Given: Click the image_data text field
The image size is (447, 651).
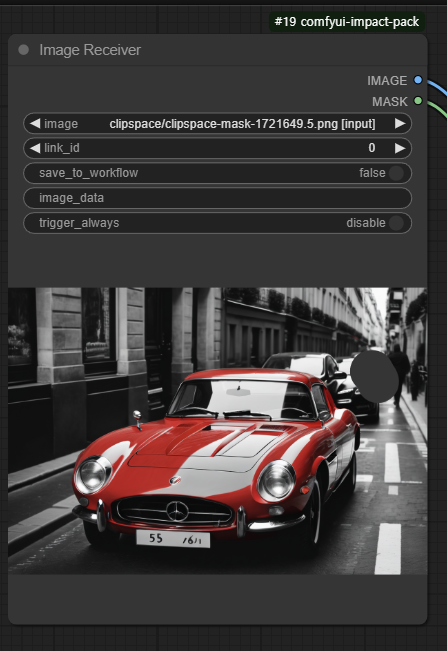Looking at the screenshot, I should [x=217, y=198].
